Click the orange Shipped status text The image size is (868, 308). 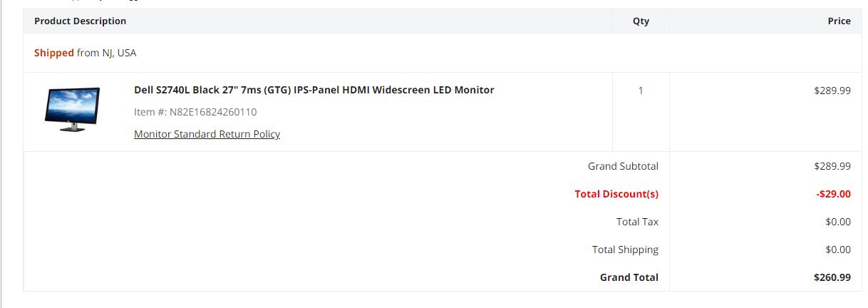click(x=54, y=53)
